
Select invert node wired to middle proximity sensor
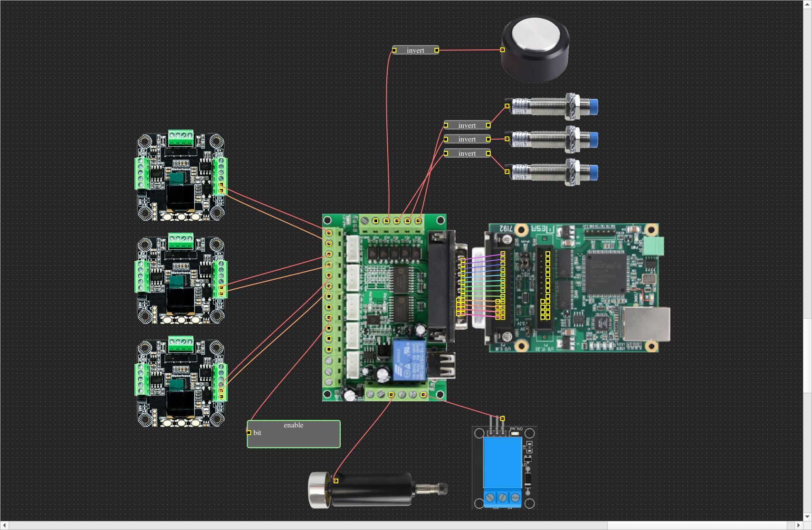tap(467, 139)
